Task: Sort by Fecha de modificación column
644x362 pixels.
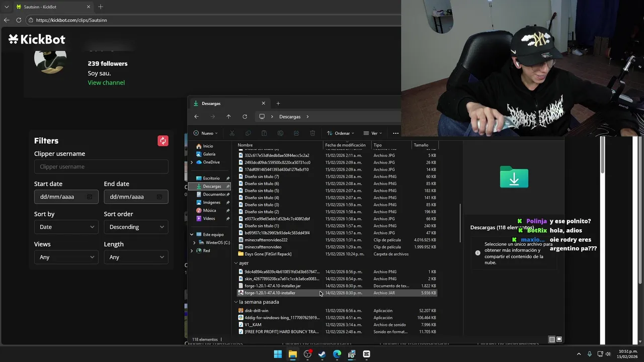Action: coord(347,145)
